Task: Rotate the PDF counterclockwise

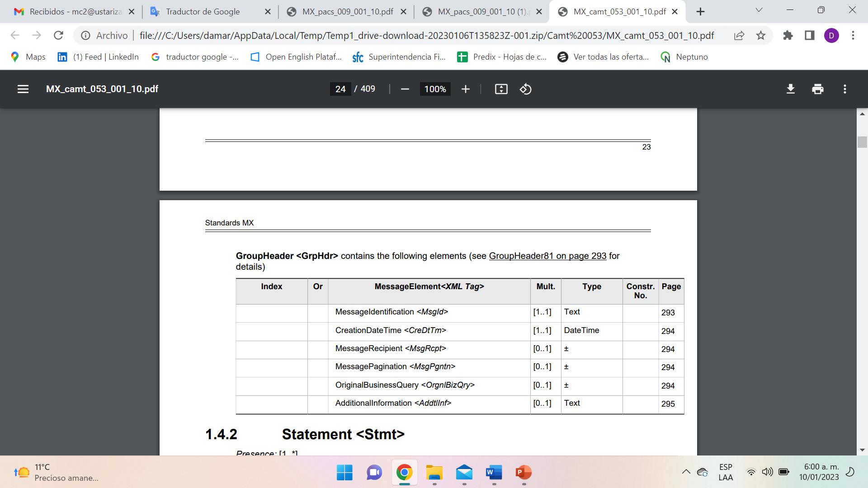Action: tap(525, 89)
